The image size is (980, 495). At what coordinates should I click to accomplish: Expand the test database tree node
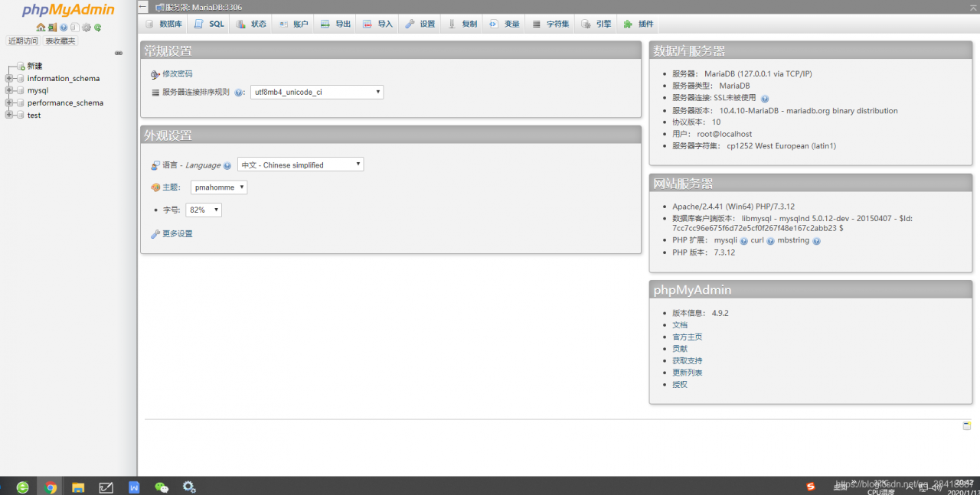click(9, 115)
